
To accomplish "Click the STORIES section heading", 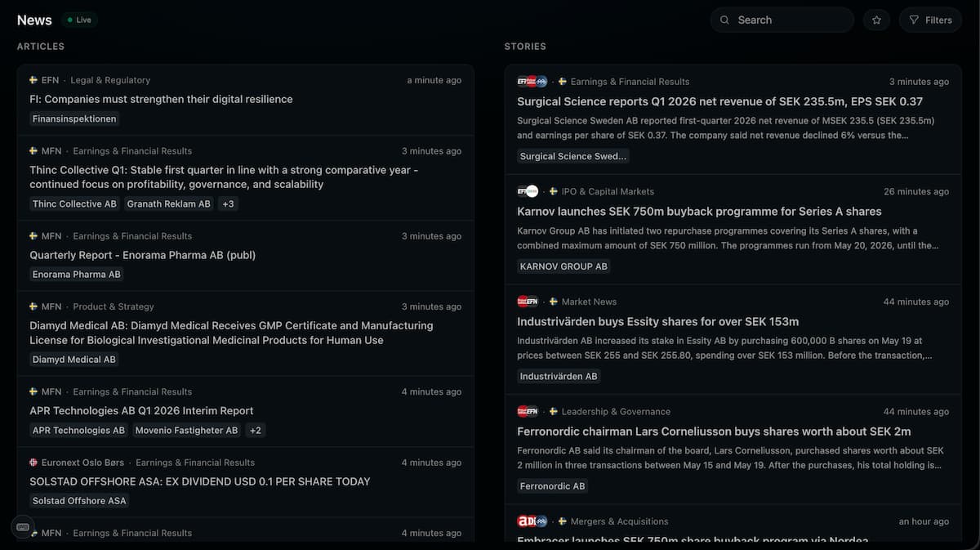I will (x=525, y=47).
